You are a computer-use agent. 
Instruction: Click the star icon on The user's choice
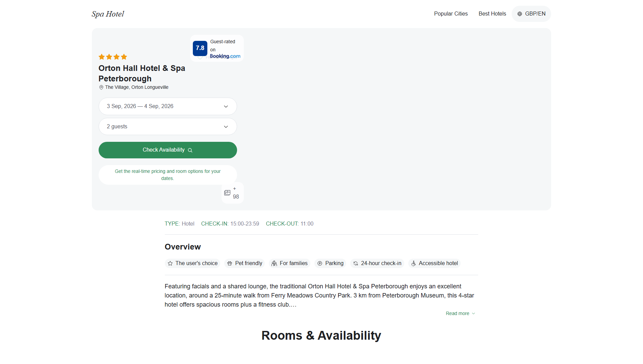pyautogui.click(x=170, y=263)
